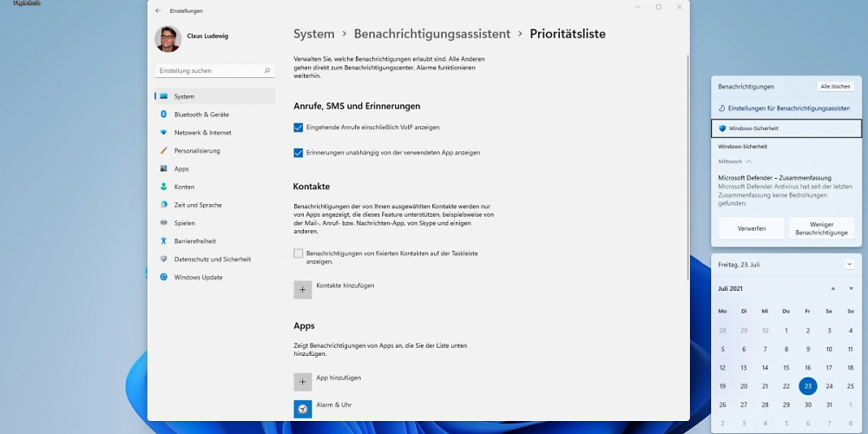Select day 31 in calendar
This screenshot has height=434, width=868.
(829, 404)
